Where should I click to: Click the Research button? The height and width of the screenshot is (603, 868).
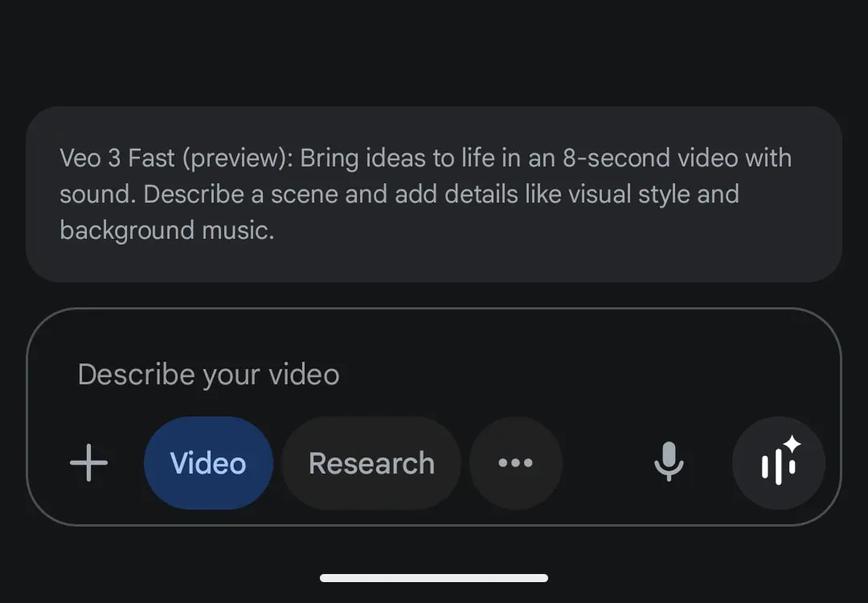(371, 463)
